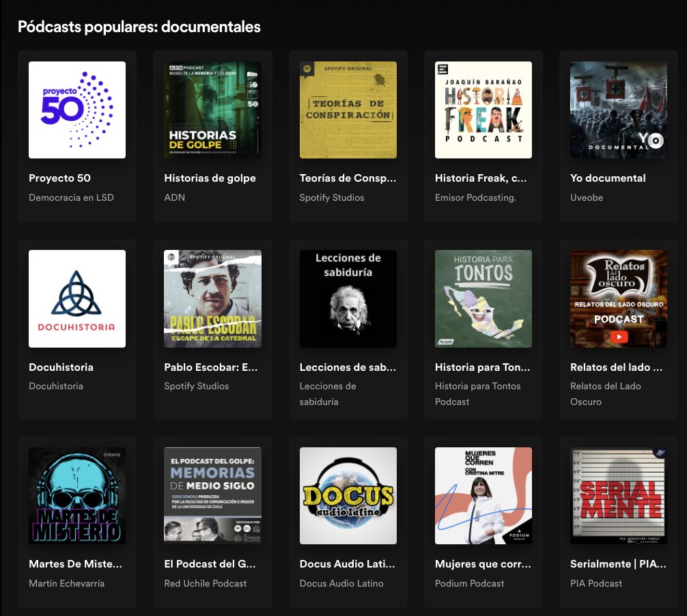Click 'Spotify Studios' under Pablo Escobar
The image size is (687, 616).
(196, 386)
